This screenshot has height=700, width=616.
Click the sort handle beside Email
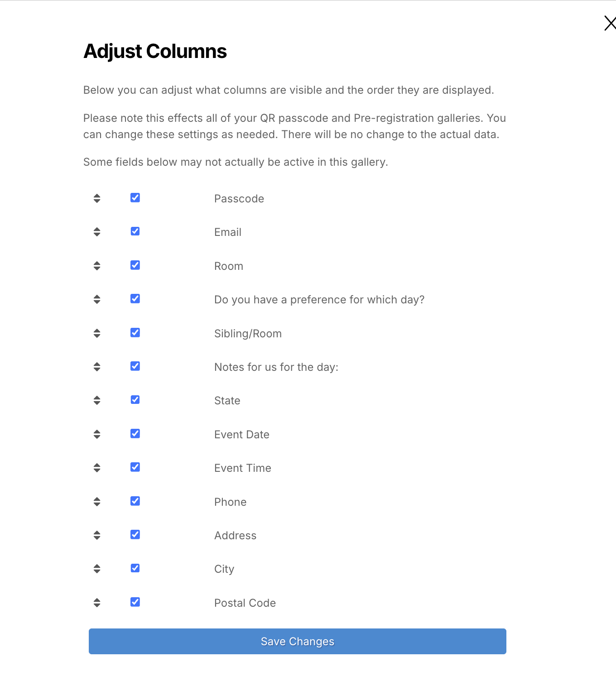[97, 232]
